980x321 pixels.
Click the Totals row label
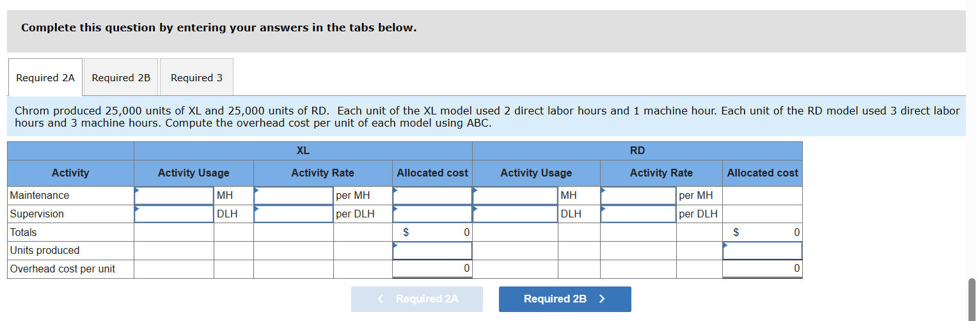[x=24, y=232]
